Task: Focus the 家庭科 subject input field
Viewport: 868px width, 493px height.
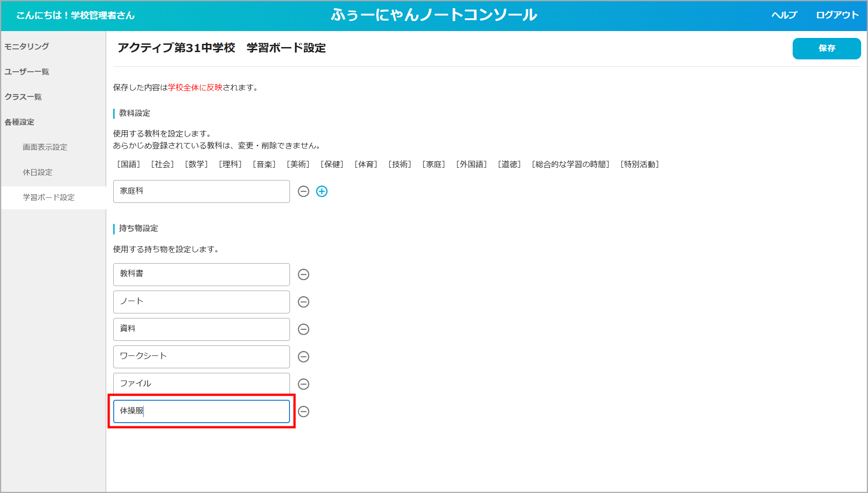Action: click(201, 191)
